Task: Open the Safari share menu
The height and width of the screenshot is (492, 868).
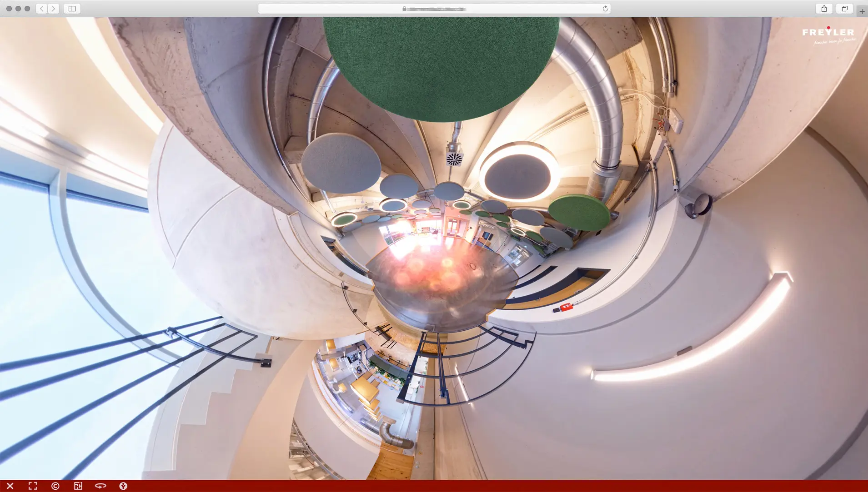Action: [824, 9]
